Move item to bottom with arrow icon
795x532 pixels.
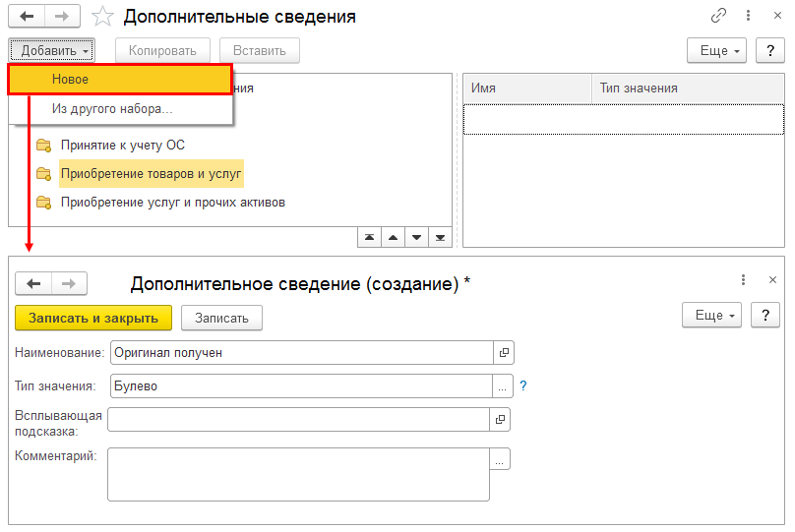pos(440,237)
